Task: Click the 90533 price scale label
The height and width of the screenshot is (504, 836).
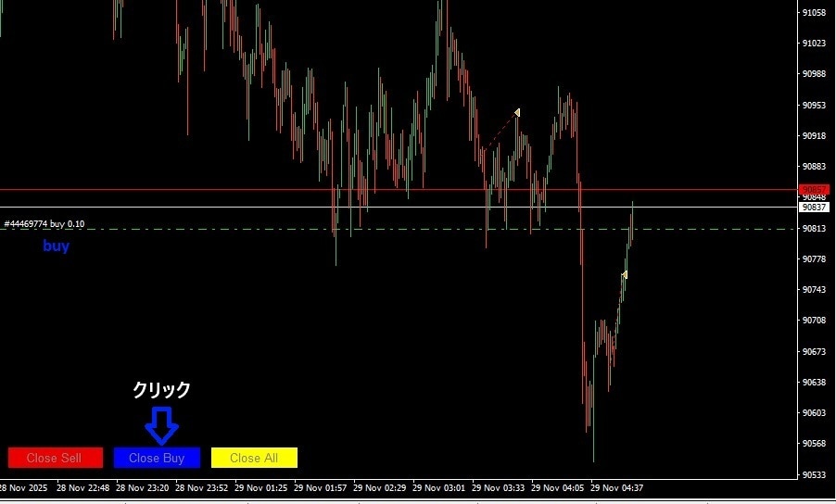Action: tap(814, 474)
